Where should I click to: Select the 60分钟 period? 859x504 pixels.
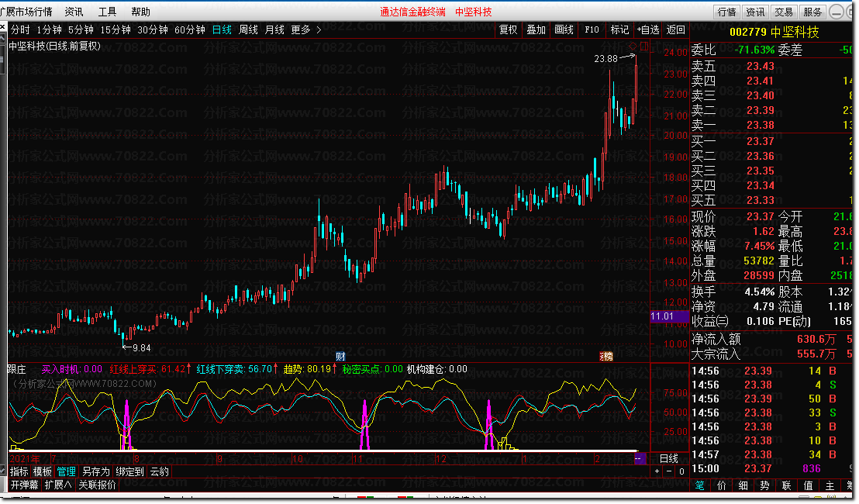189,29
